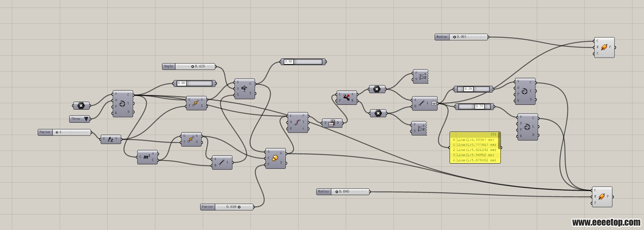This screenshot has width=644, height=230.
Task: Select the Shift Paths component with red arrow
Action: [347, 98]
